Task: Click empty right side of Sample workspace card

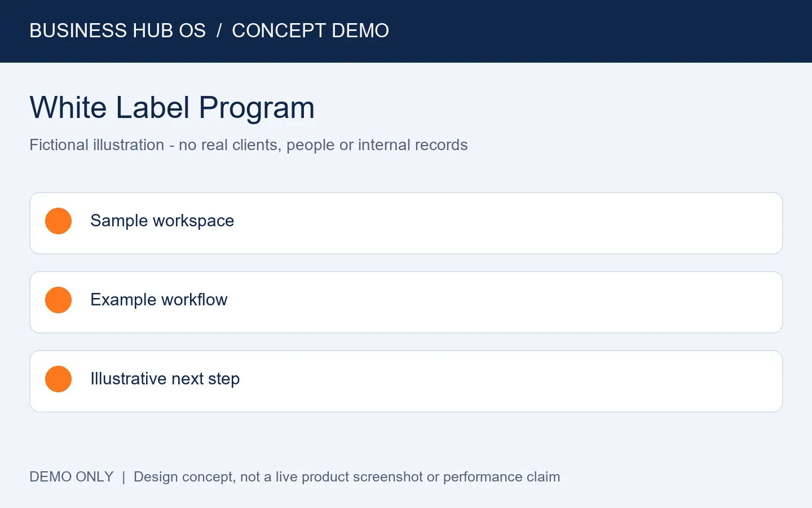Action: tap(507, 224)
